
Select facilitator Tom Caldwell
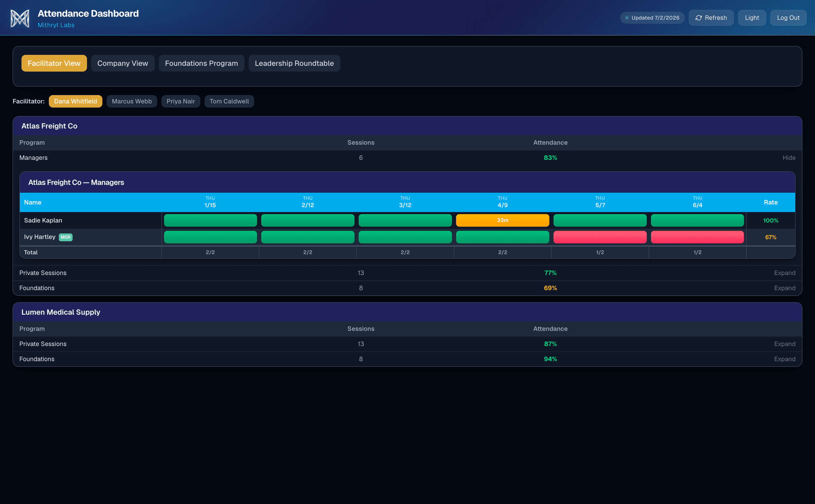coord(229,101)
